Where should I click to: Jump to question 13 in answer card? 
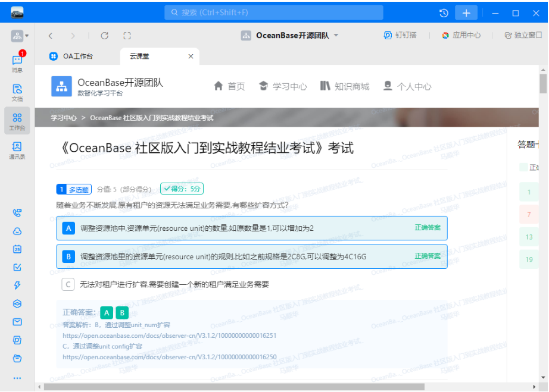click(529, 237)
